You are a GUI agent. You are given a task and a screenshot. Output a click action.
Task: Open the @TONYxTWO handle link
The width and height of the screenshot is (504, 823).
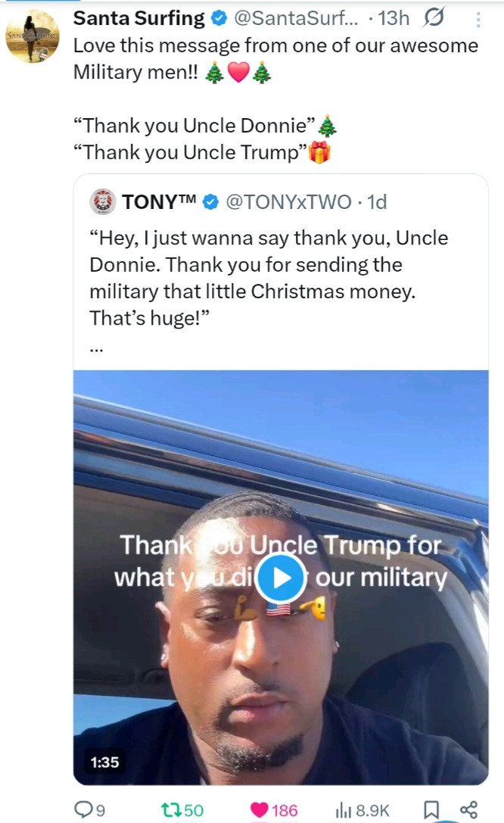point(288,202)
